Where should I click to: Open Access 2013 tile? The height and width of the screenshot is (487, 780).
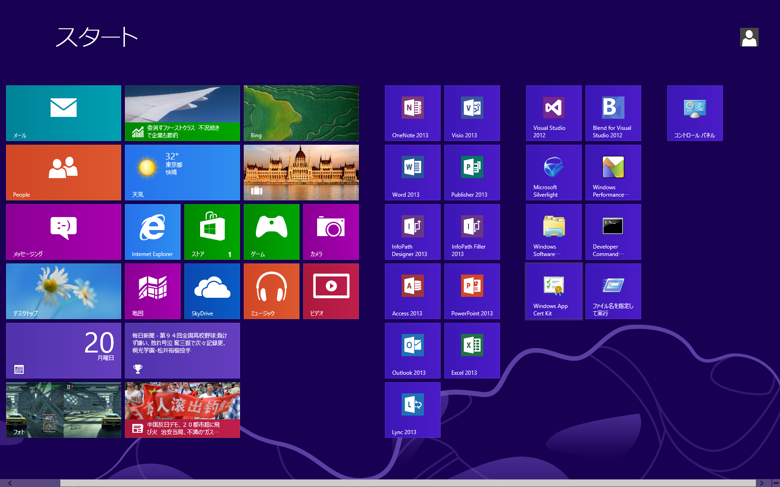click(x=412, y=291)
